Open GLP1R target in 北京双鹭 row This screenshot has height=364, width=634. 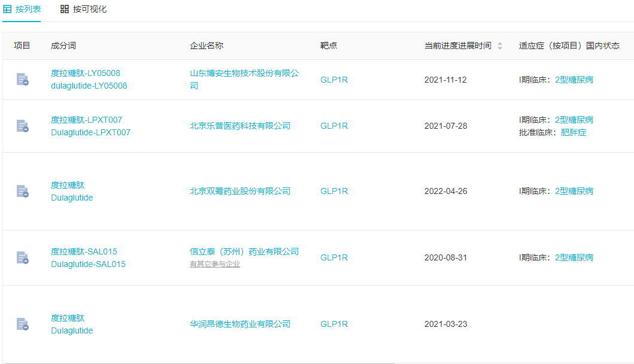pos(334,191)
